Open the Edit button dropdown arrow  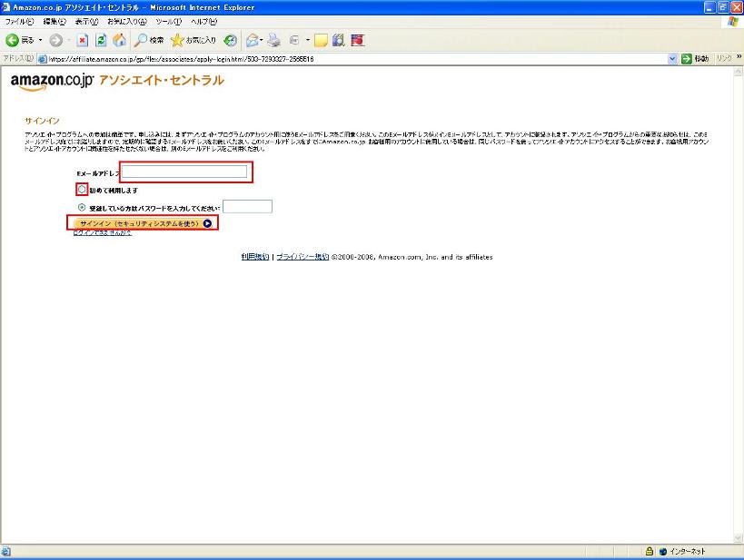[307, 40]
